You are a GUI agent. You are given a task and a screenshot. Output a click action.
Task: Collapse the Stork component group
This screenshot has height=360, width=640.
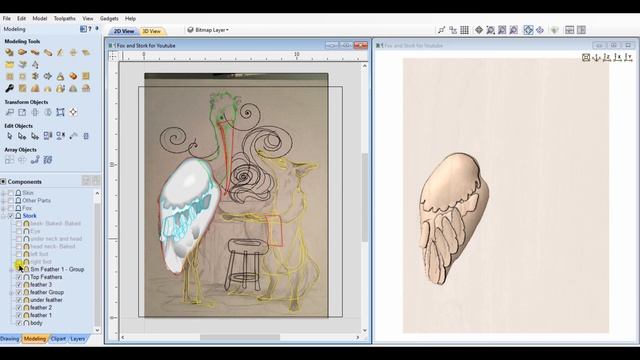pyautogui.click(x=4, y=216)
